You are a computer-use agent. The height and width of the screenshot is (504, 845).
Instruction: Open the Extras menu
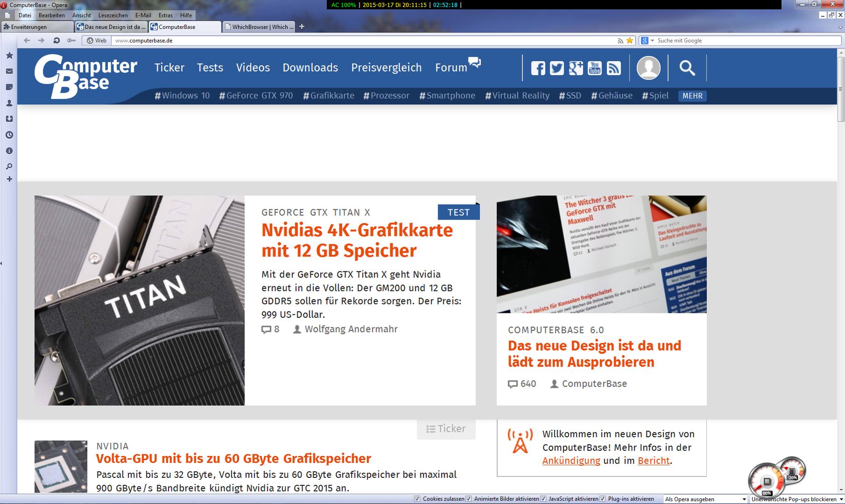click(165, 15)
